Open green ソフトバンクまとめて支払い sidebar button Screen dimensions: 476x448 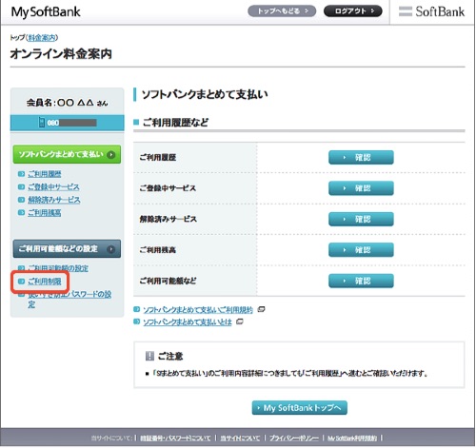[67, 154]
